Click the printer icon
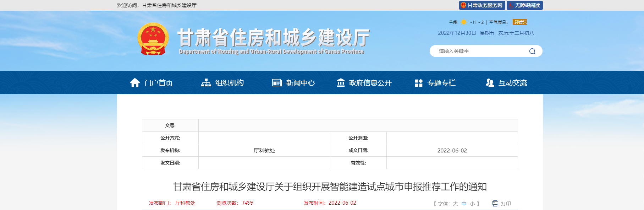 tap(495, 204)
